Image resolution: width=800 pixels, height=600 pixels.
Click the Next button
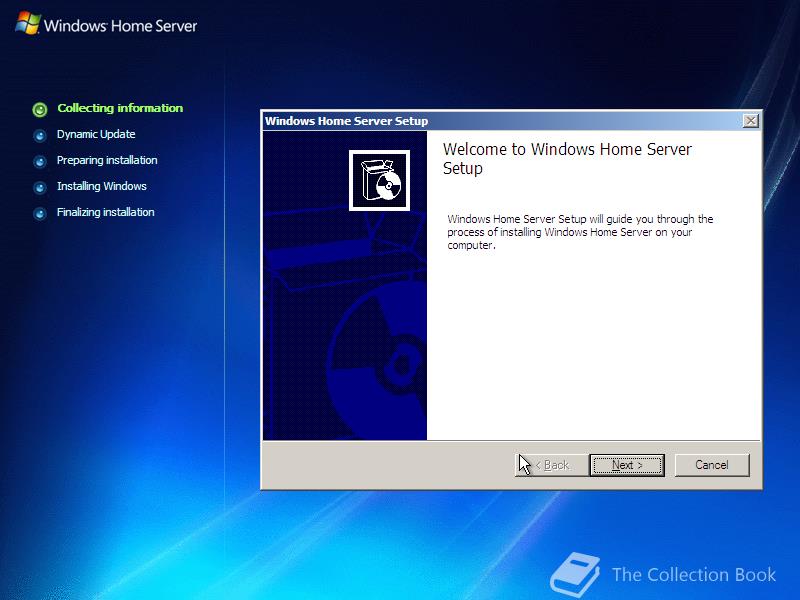[x=627, y=465]
